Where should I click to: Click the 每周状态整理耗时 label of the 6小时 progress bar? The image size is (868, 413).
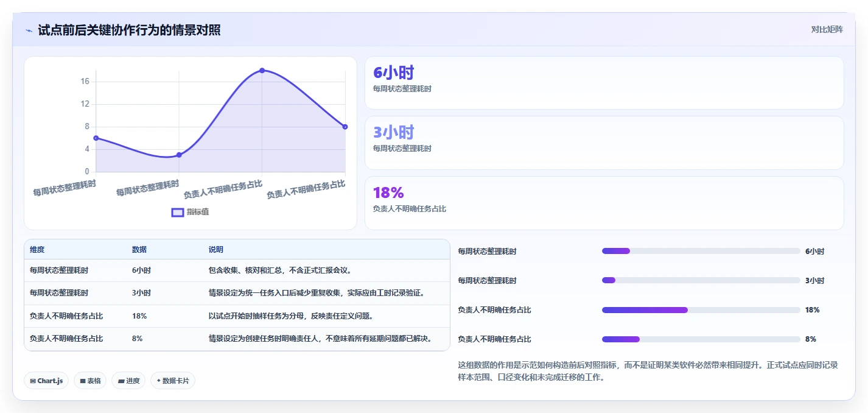point(487,251)
